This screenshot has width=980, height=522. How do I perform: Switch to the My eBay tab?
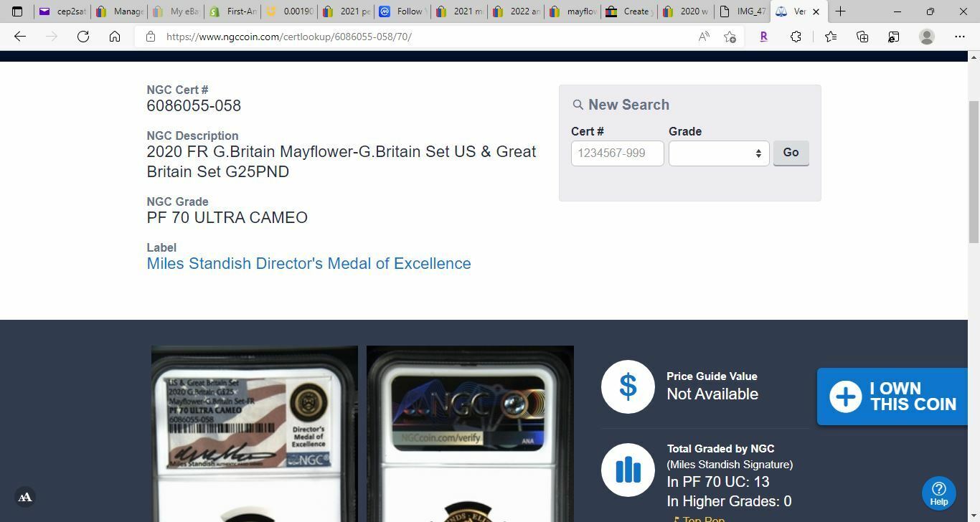pyautogui.click(x=176, y=11)
